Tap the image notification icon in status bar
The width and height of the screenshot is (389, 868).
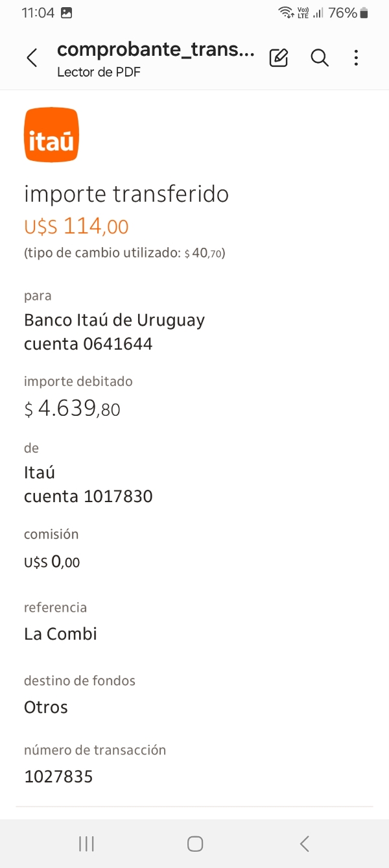pyautogui.click(x=66, y=13)
